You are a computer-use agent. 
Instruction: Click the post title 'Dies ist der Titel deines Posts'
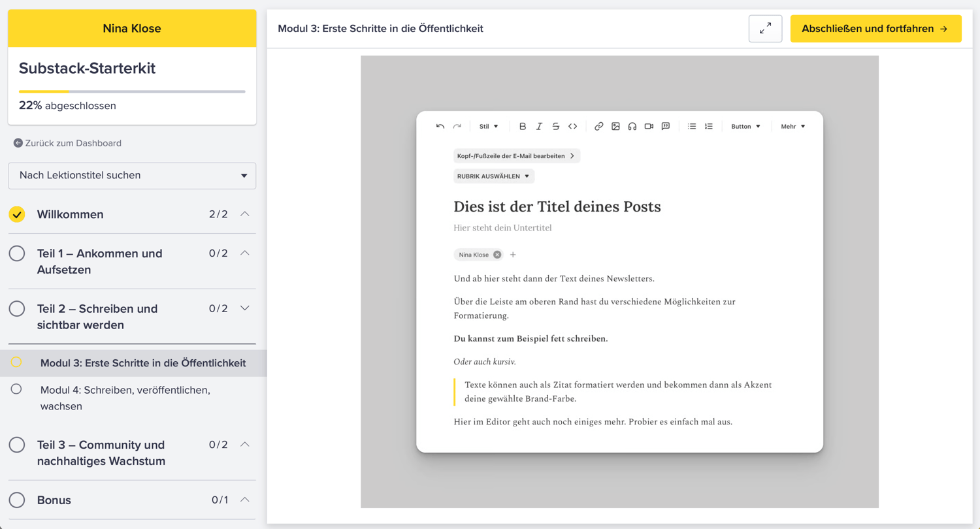pyautogui.click(x=557, y=206)
